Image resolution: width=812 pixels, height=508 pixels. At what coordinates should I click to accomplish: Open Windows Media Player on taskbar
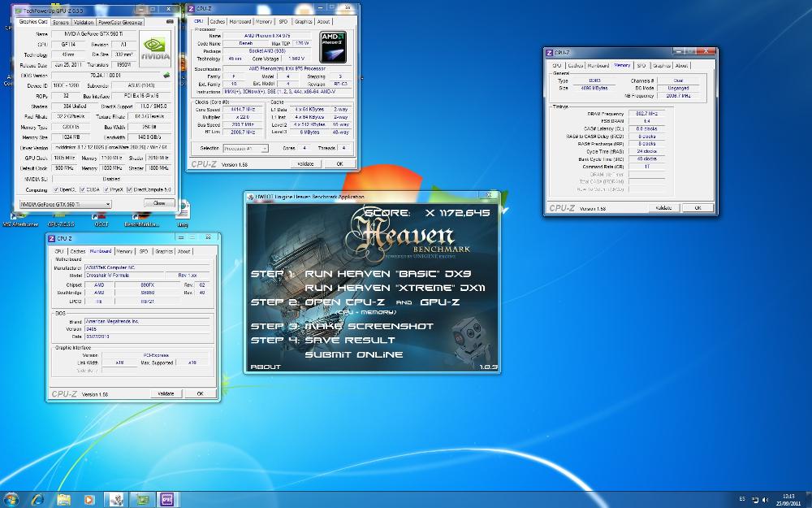pyautogui.click(x=89, y=500)
